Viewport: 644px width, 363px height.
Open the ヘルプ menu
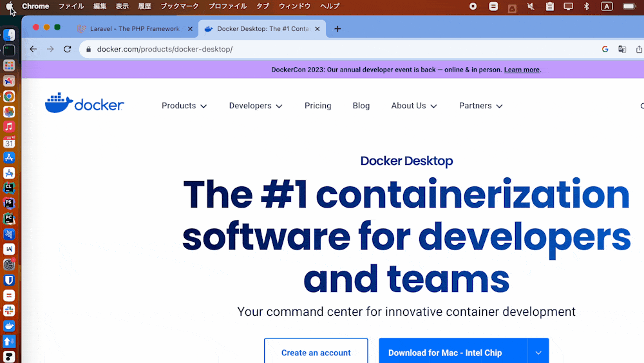(x=330, y=6)
